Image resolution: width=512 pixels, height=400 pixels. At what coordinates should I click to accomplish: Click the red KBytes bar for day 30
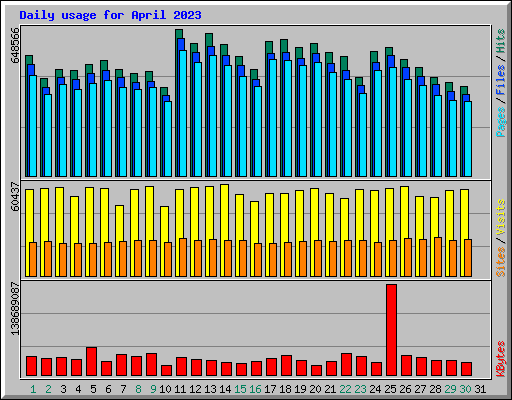click(466, 369)
